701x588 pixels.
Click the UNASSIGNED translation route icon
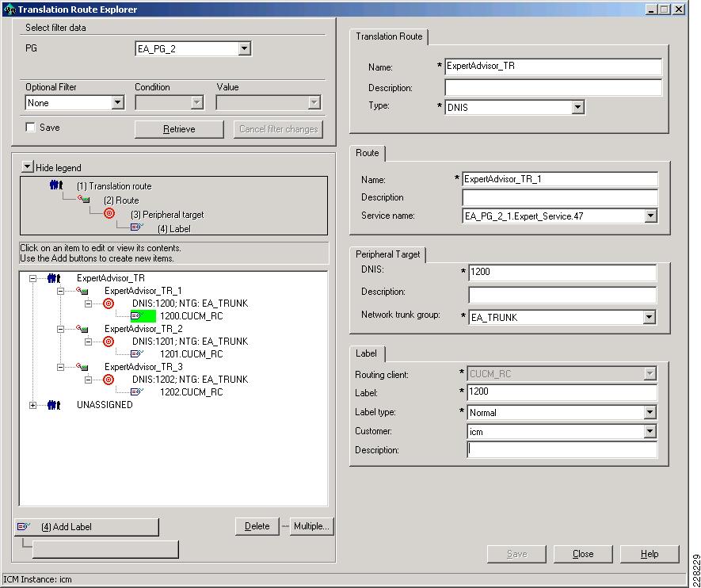[x=54, y=405]
